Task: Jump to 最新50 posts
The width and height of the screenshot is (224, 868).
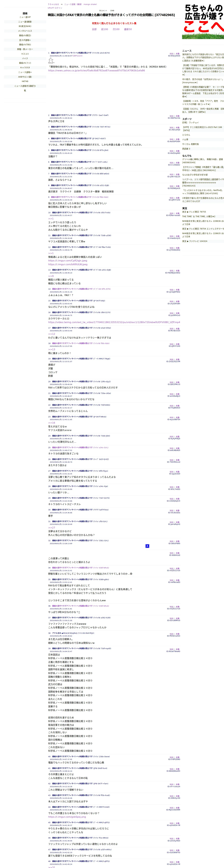Action: coord(128,29)
